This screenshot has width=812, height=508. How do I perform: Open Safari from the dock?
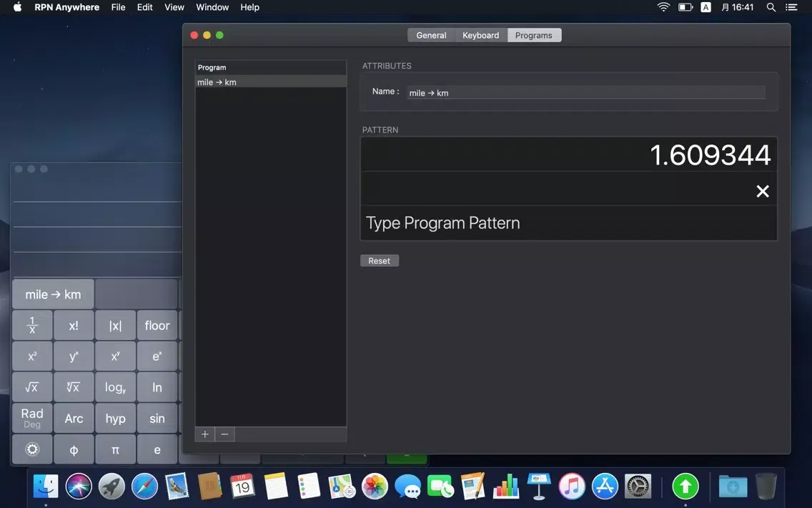point(144,487)
